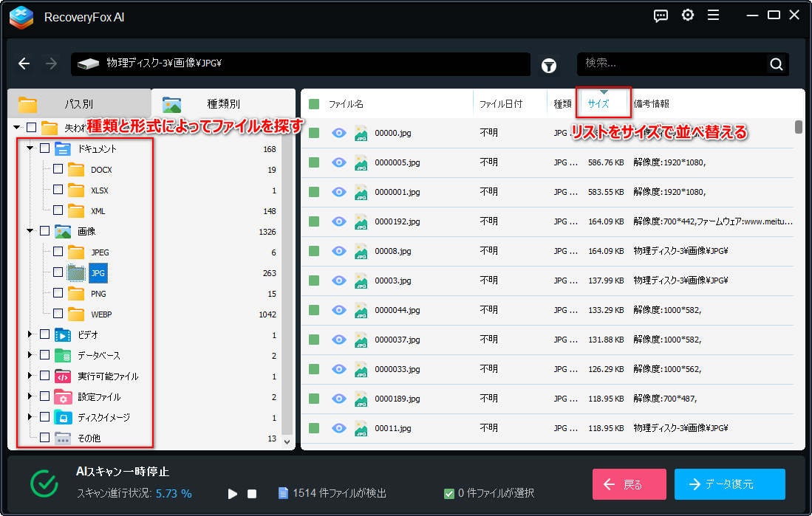The height and width of the screenshot is (516, 812).
Task: Open settings gear in title bar
Action: (x=688, y=16)
